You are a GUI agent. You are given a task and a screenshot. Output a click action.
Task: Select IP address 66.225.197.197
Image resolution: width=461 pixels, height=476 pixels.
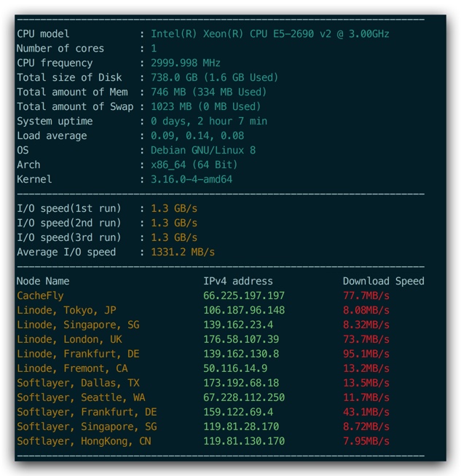[x=244, y=295]
